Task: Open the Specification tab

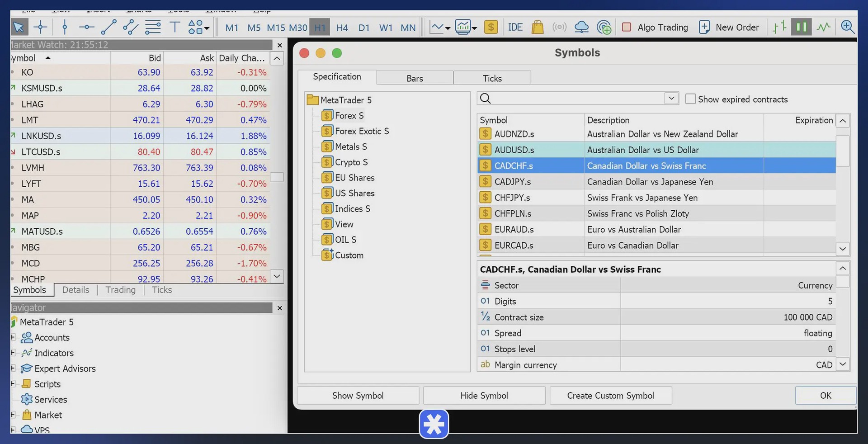Action: (337, 77)
